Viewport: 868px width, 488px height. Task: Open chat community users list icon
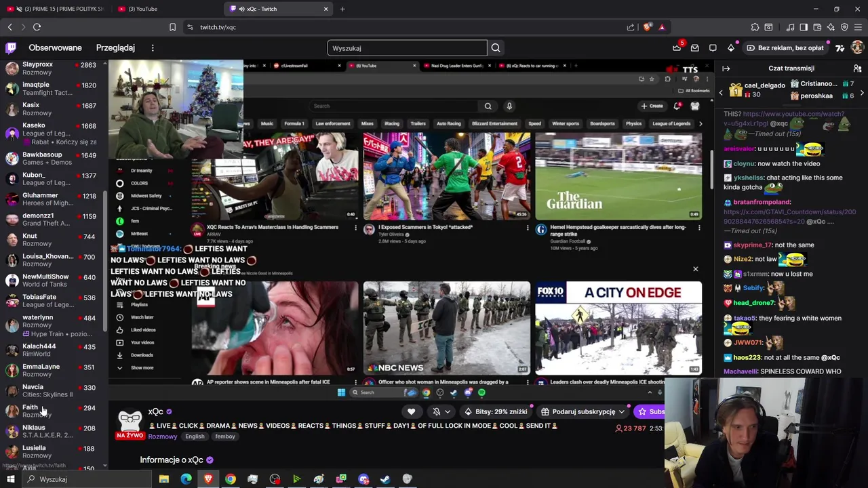[x=857, y=68]
